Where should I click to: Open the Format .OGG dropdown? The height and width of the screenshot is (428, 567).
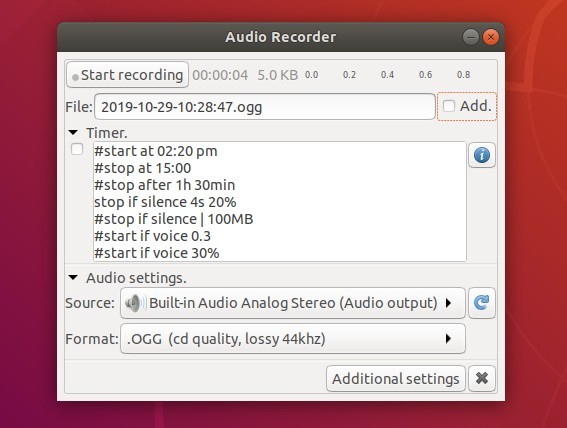tap(293, 339)
